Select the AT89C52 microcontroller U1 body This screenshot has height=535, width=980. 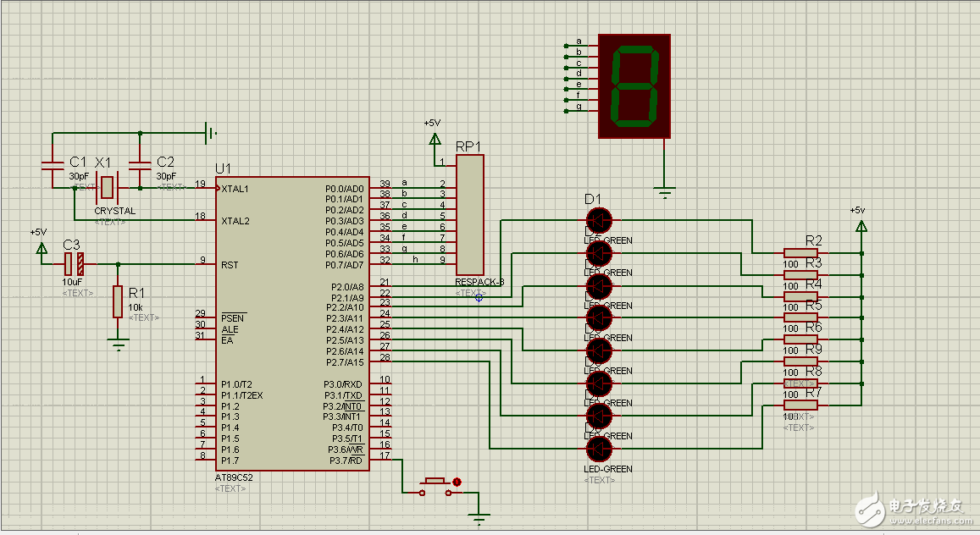292,324
